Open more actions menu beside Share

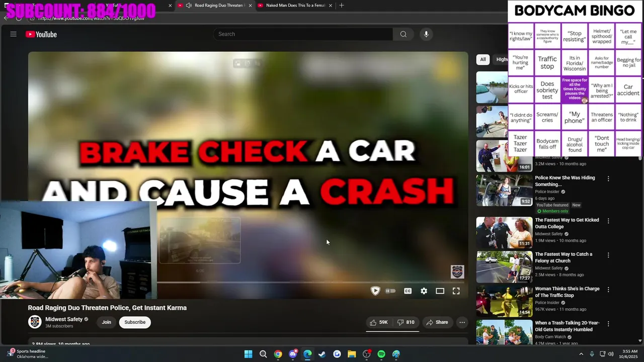[462, 322]
